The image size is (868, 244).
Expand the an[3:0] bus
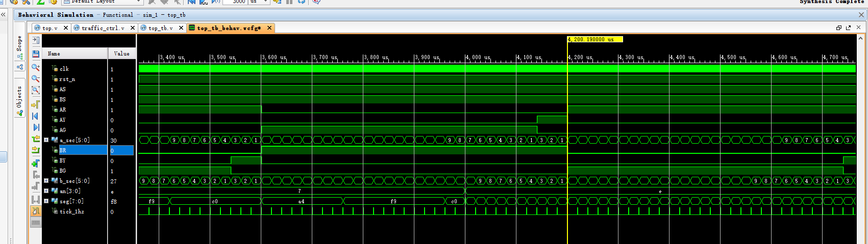(x=46, y=191)
